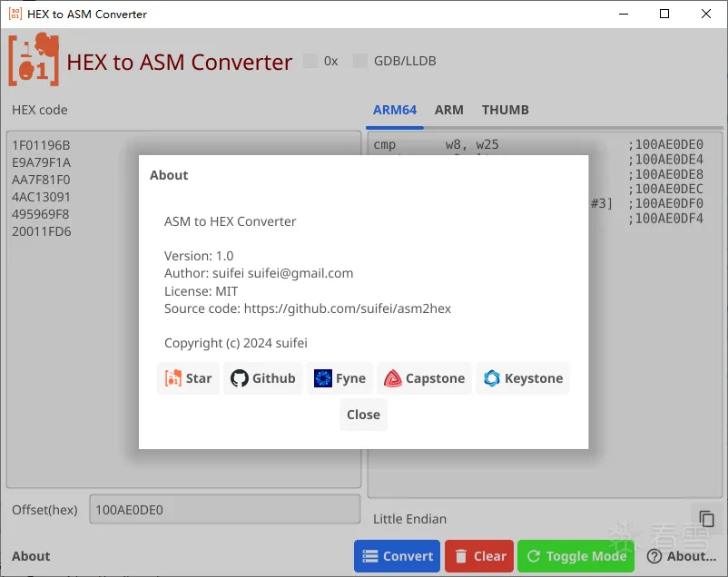
Task: Switch to the ARM tab
Action: pos(449,110)
